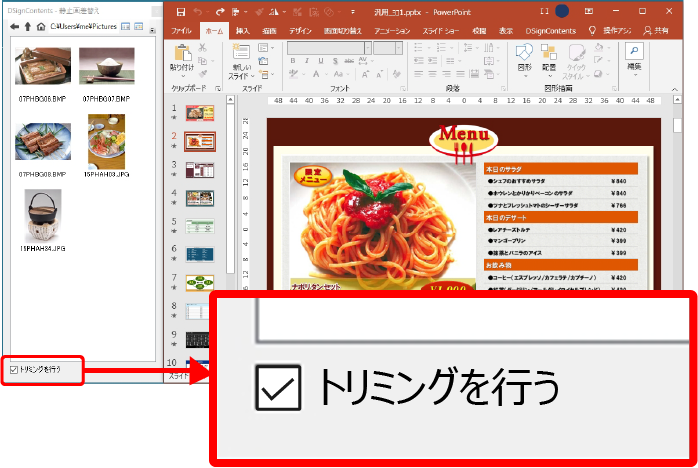This screenshot has width=698, height=468.
Task: Open DSignContents panel toolbar overflow dropdown
Action: 153,30
